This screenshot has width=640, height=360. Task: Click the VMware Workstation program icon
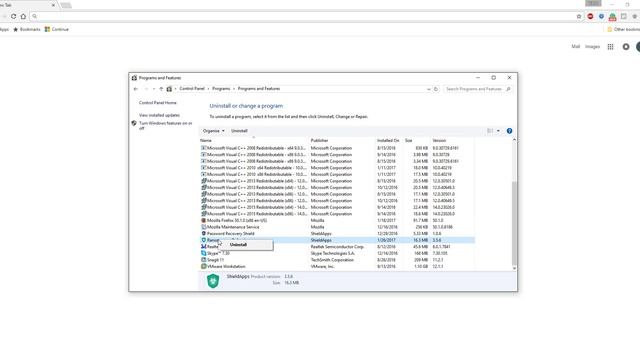pos(204,266)
